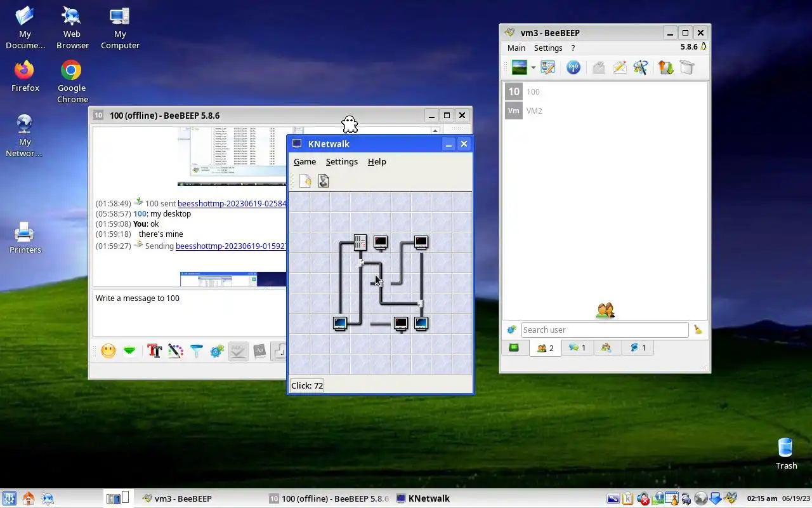The width and height of the screenshot is (812, 508).
Task: Open the chat font color picker icon
Action: [176, 351]
